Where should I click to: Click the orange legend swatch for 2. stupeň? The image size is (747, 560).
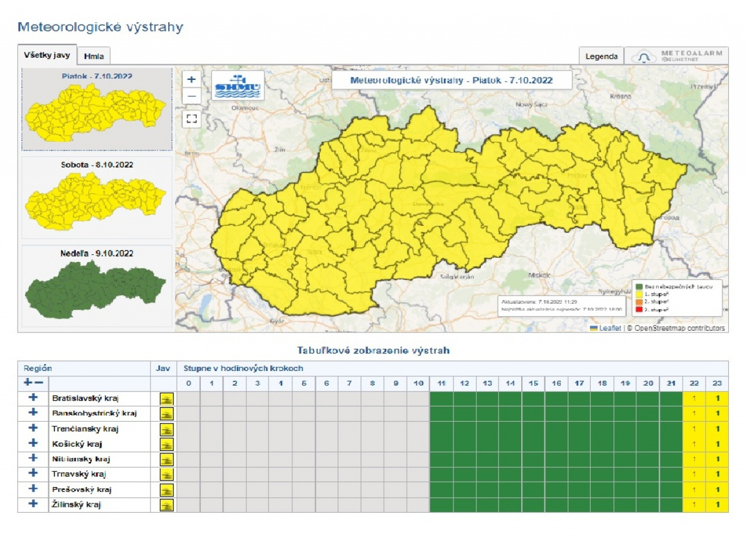(640, 302)
